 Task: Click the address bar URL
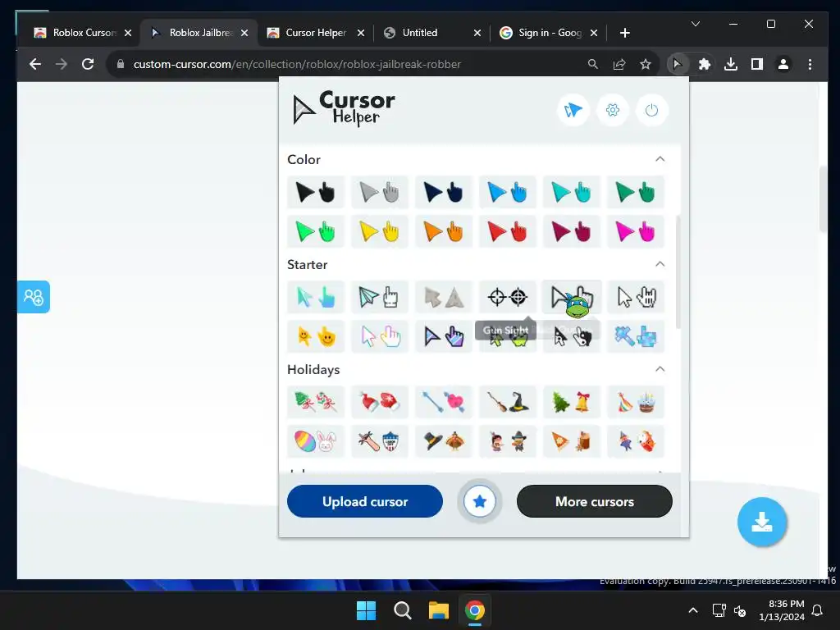coord(297,64)
